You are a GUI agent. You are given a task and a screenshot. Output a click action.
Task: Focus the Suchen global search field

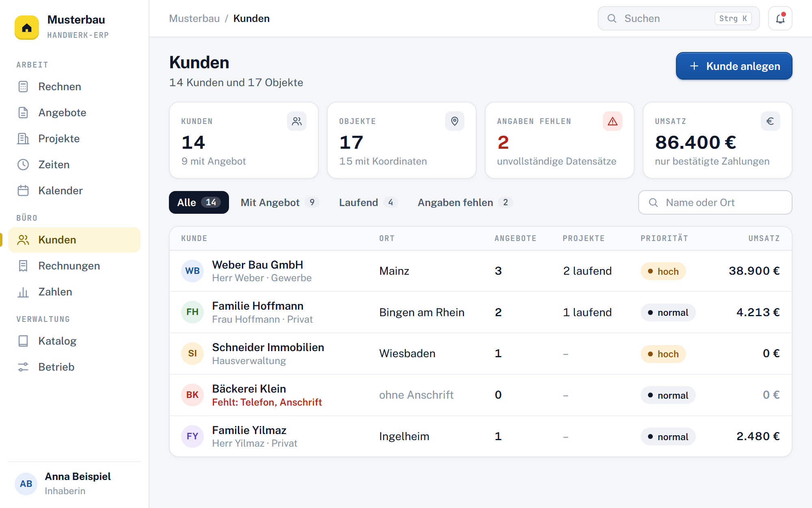[678, 18]
